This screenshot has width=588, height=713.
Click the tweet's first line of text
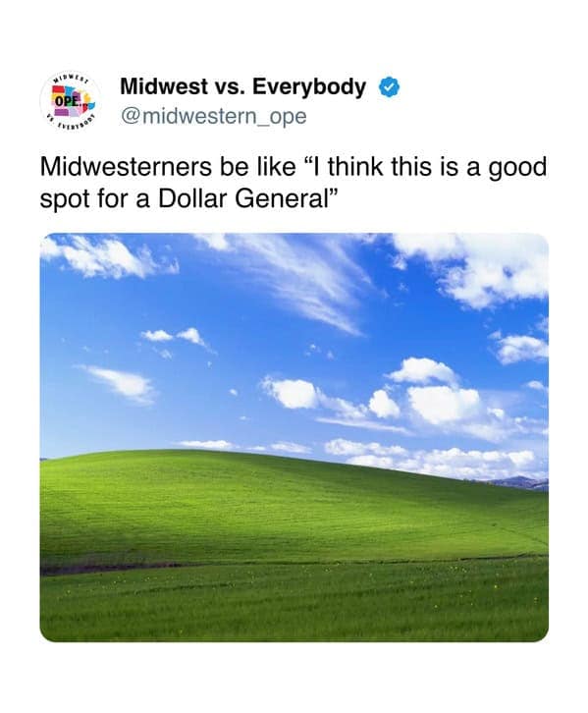(x=294, y=167)
